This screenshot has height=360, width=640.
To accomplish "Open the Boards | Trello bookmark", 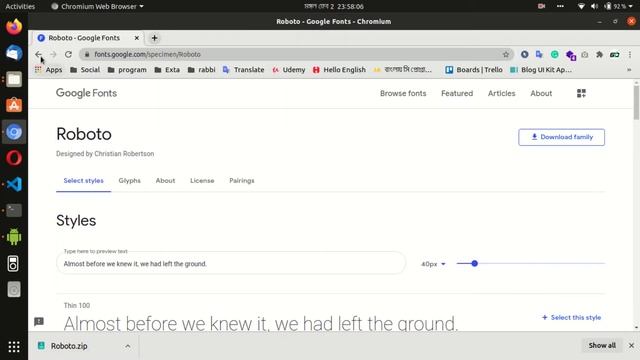I will tap(474, 70).
